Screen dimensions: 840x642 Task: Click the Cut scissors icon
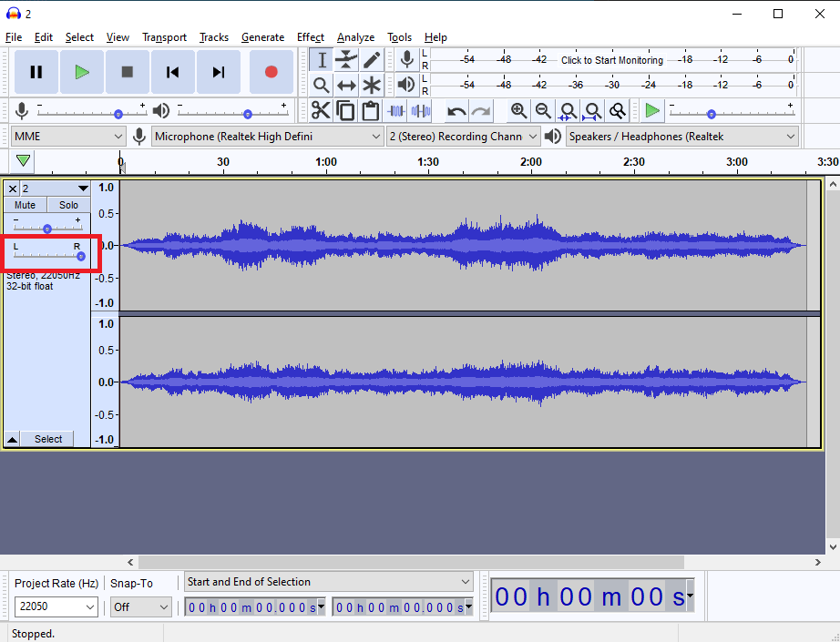[321, 111]
